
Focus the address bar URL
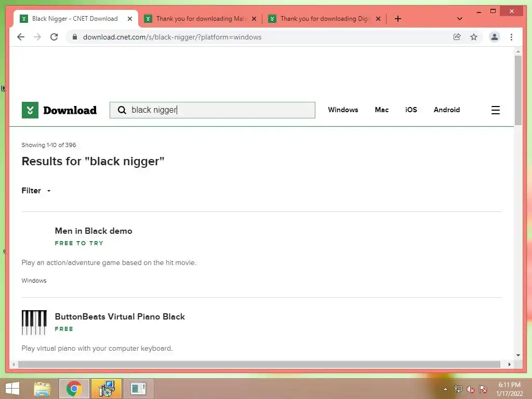(172, 37)
